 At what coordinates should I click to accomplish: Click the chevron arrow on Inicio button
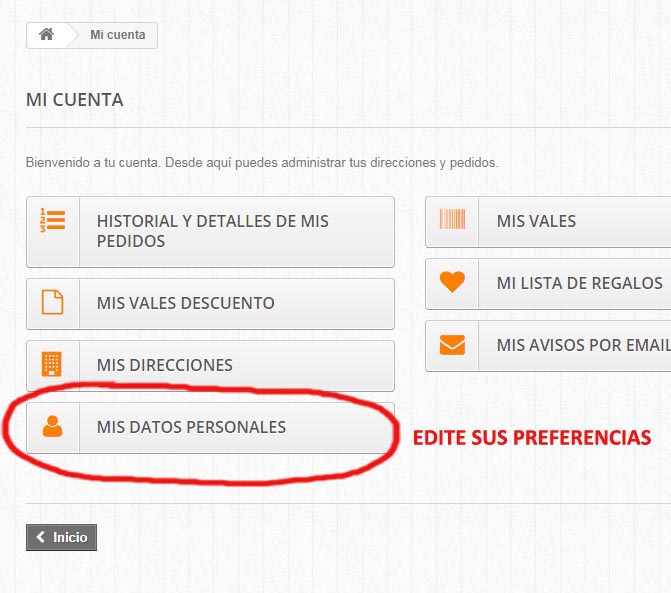(41, 537)
